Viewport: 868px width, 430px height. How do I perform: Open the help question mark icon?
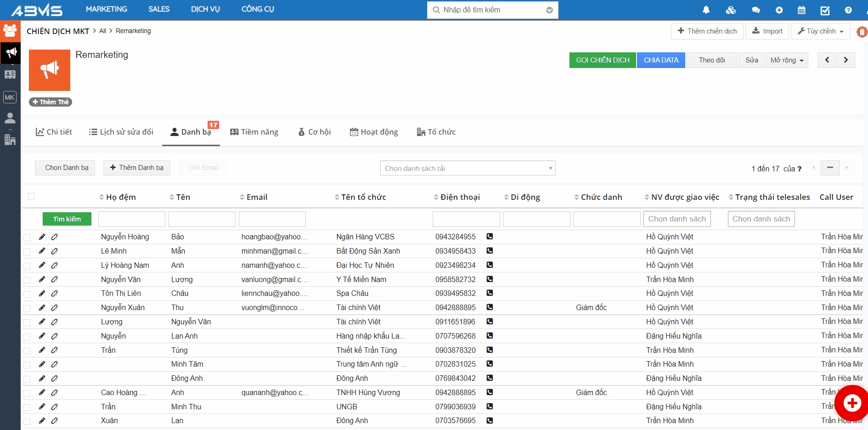point(848,10)
